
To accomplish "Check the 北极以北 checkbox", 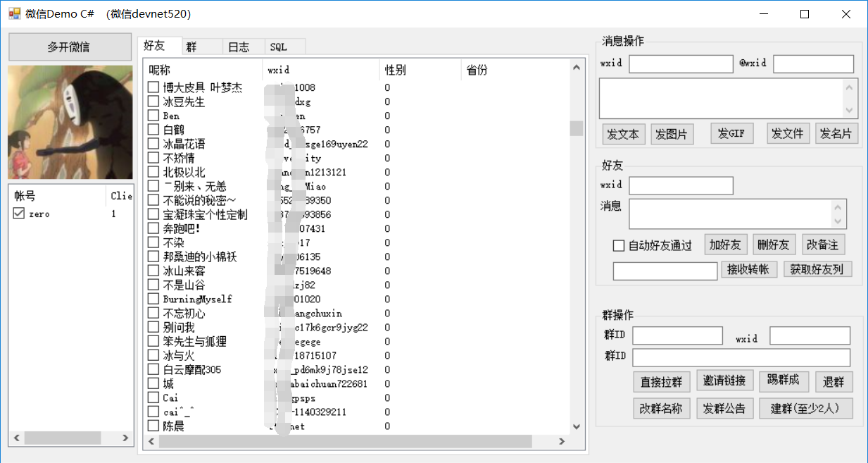I will click(153, 172).
